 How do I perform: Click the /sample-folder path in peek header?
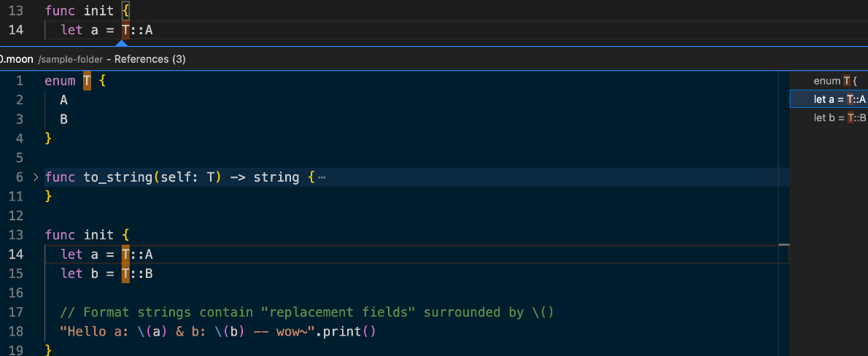click(70, 58)
